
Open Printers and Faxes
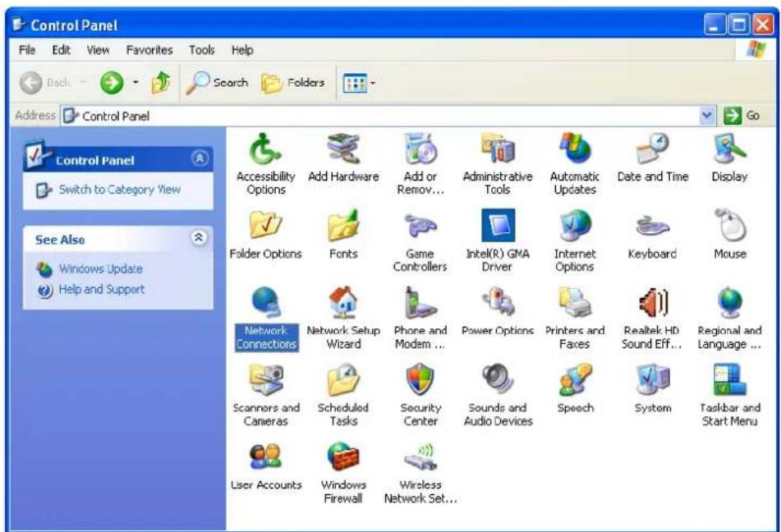point(575,319)
